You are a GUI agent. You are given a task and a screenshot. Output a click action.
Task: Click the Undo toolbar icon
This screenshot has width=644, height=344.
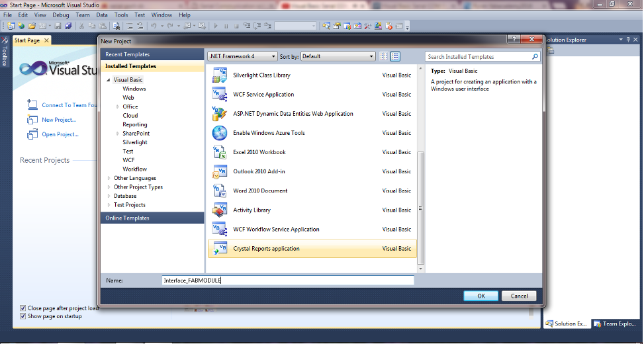pos(154,26)
